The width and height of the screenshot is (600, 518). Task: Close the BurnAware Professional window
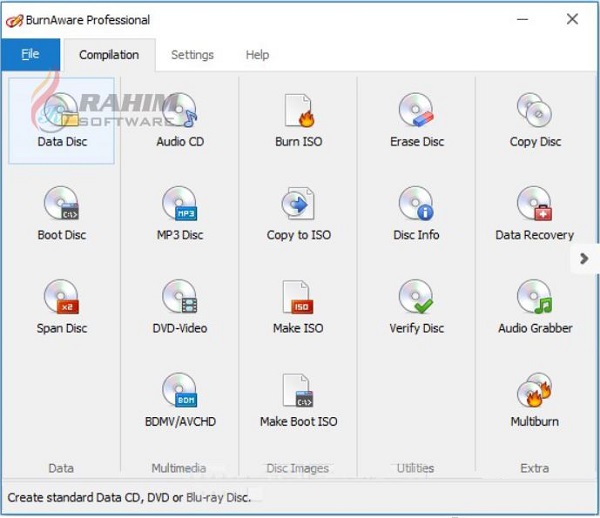(x=572, y=19)
